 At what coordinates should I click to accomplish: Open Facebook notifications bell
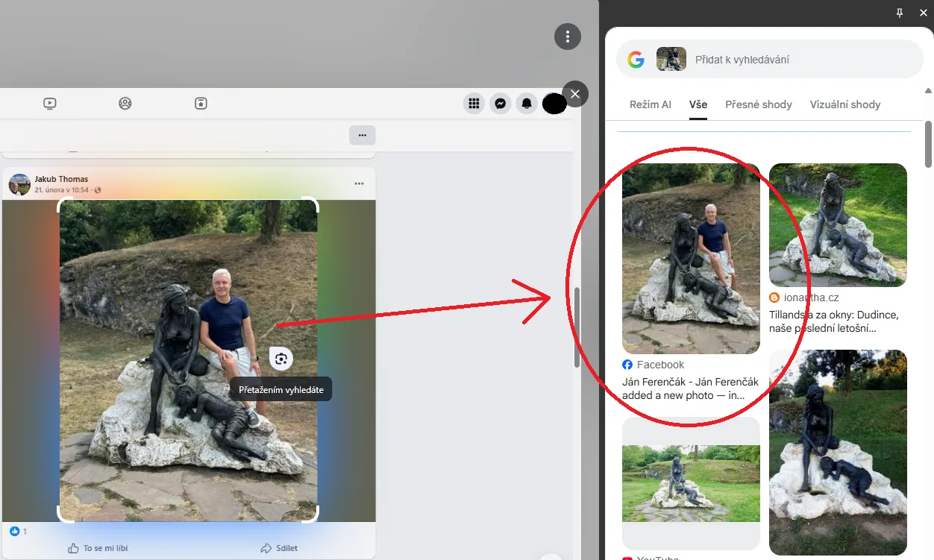[x=527, y=104]
